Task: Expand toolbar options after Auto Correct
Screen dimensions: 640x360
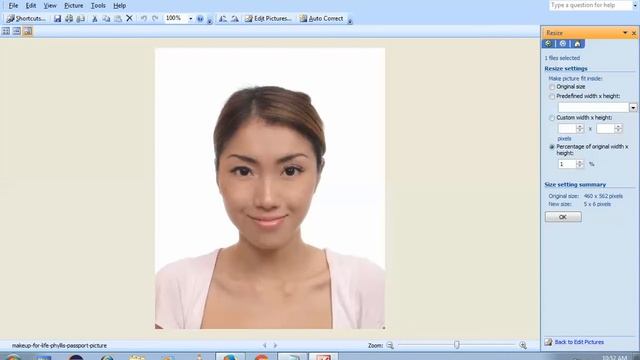Action: pos(350,20)
